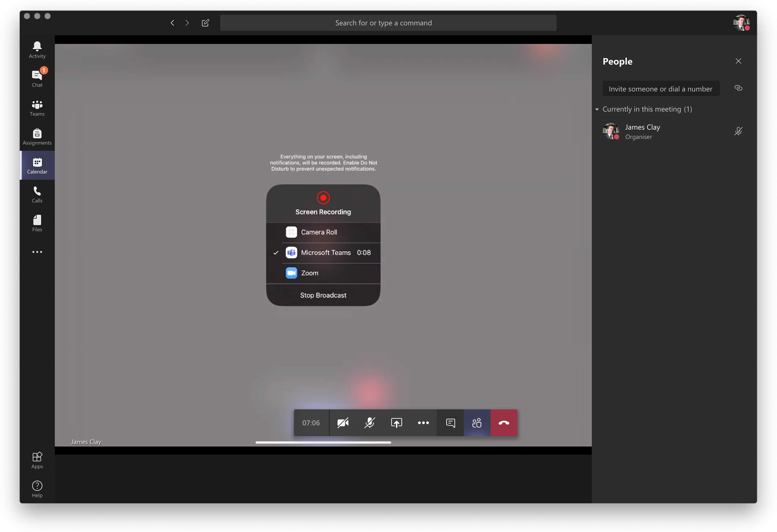Click the Search or type a command box

[388, 23]
